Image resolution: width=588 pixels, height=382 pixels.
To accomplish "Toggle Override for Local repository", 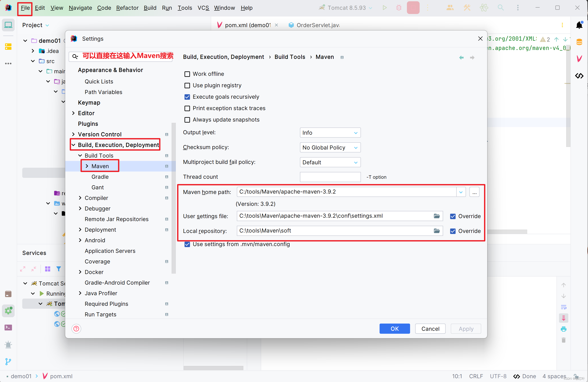I will [x=453, y=231].
